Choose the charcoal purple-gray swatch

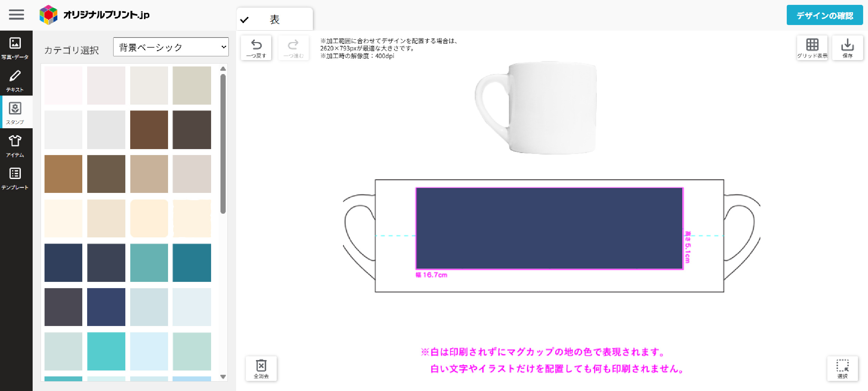(x=63, y=307)
